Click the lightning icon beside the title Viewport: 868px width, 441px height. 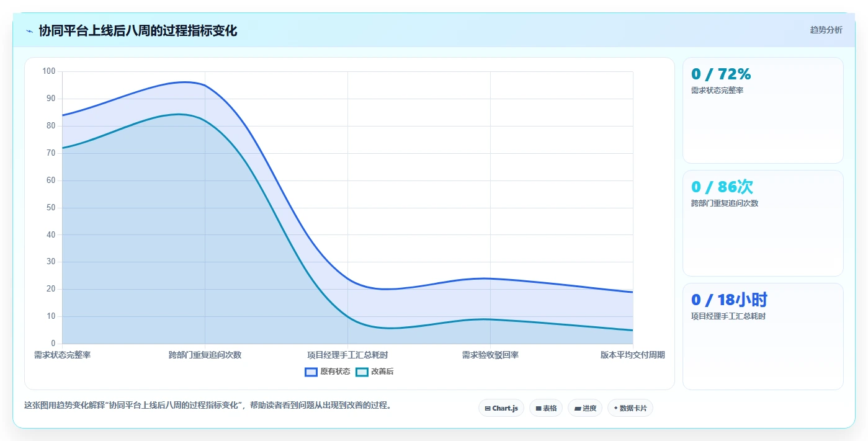click(x=29, y=31)
